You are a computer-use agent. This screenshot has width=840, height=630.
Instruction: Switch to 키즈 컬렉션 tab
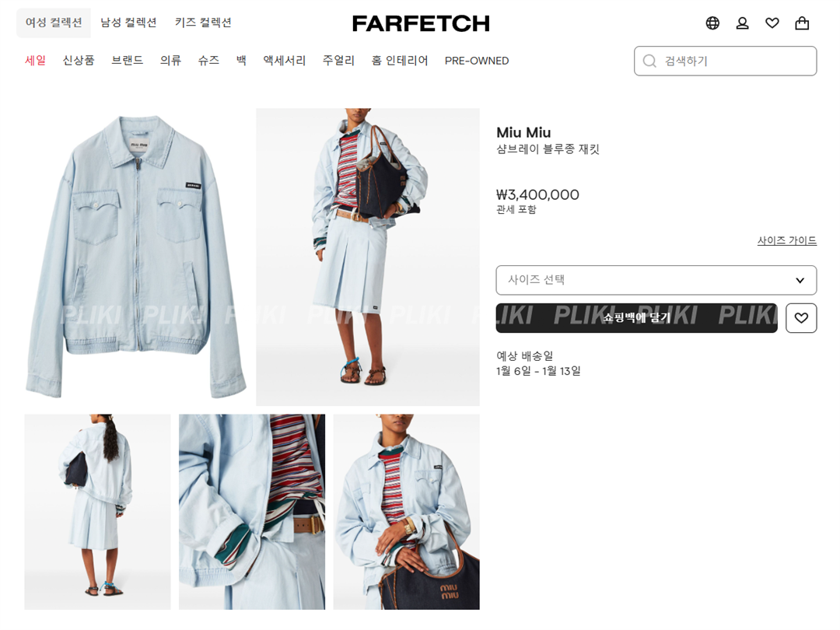(203, 23)
